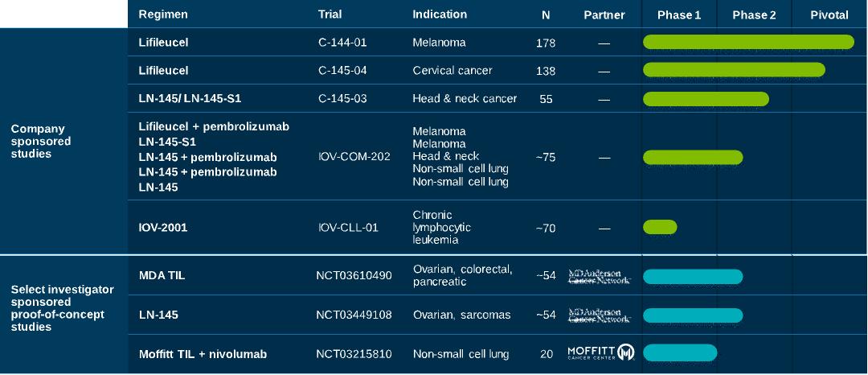Click the MD Anderson logo in the MDA TIL row
This screenshot has height=375, width=868.
(x=600, y=276)
